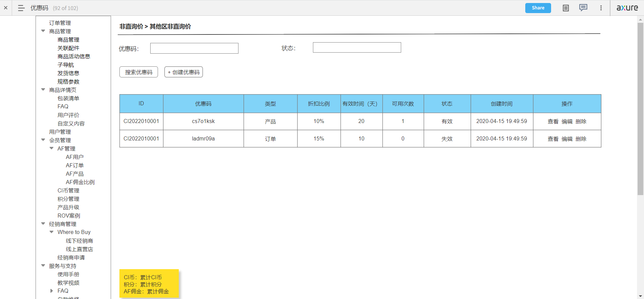Open the three-dot more options menu
Image resolution: width=644 pixels, height=299 pixels.
[601, 8]
